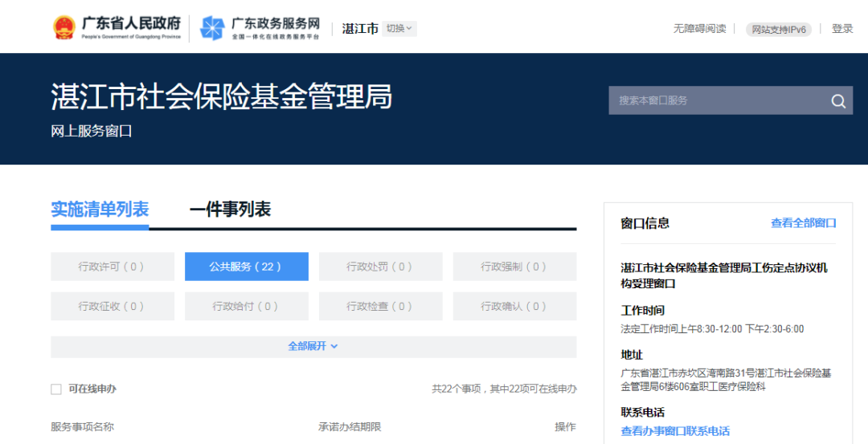Click the 登录 login link
This screenshot has width=868, height=444.
(841, 29)
